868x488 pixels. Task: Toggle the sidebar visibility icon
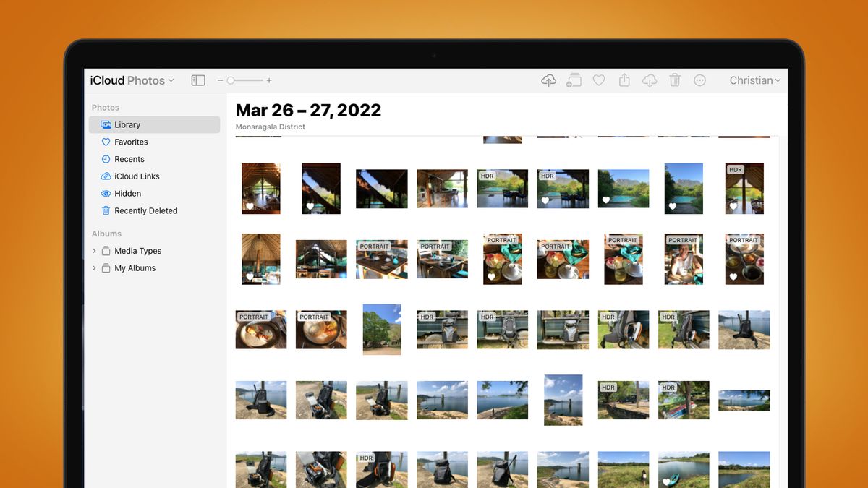(x=197, y=80)
